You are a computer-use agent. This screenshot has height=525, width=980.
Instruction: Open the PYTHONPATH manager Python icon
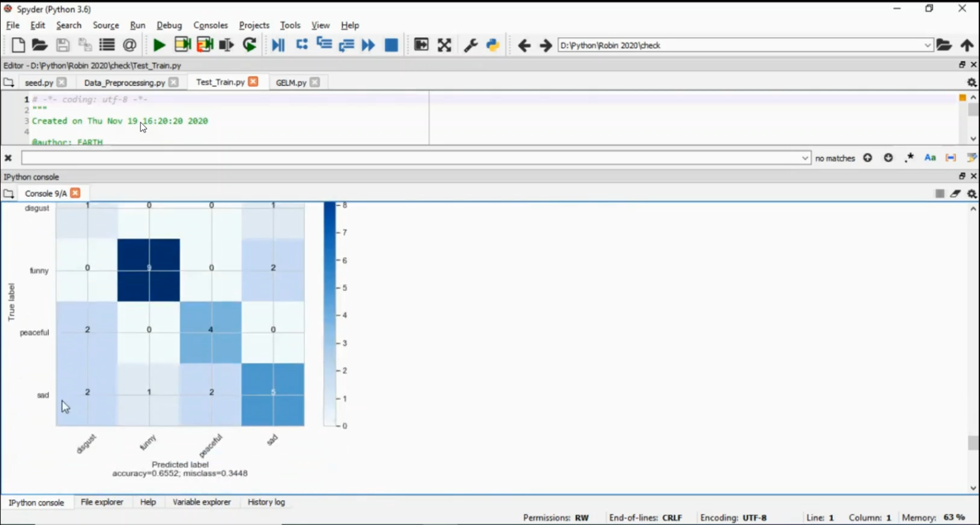(493, 45)
